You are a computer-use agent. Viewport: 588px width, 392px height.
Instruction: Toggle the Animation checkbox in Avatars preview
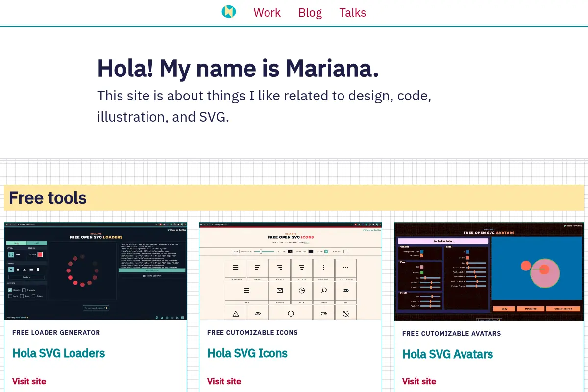coord(421,255)
